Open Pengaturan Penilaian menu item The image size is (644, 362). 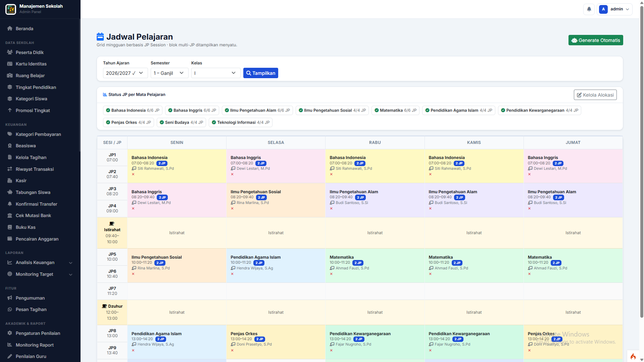40,333
